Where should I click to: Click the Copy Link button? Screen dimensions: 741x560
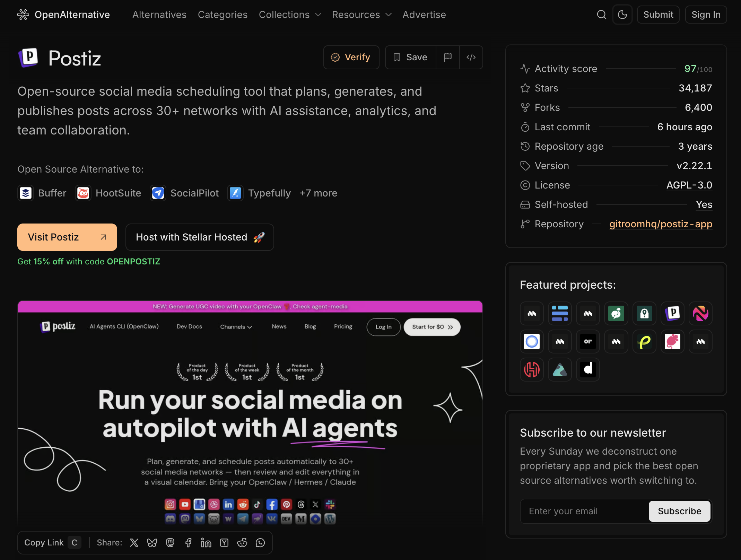pyautogui.click(x=52, y=542)
